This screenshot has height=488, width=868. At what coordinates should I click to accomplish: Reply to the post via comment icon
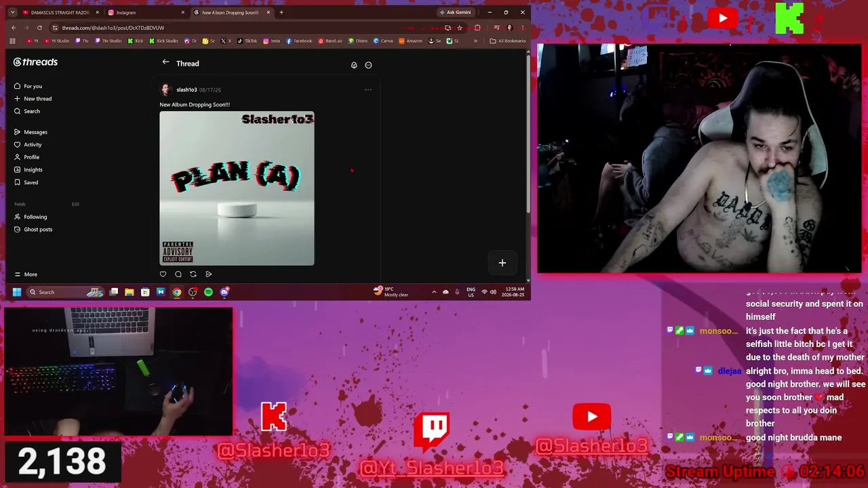click(178, 274)
